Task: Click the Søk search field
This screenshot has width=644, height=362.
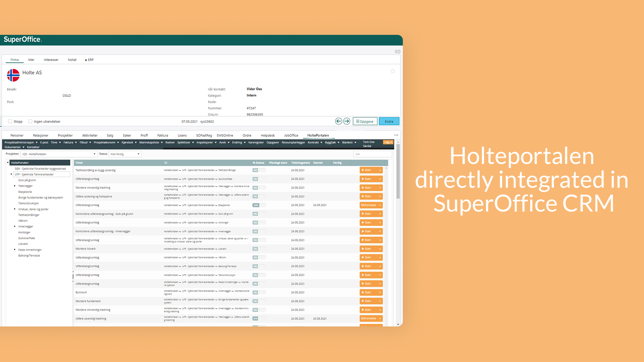Action: [x=373, y=154]
